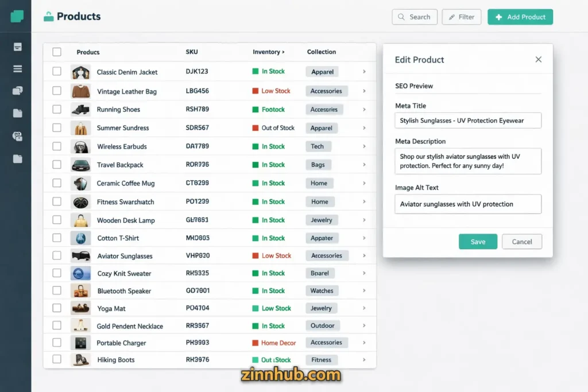Check the checkbox for Classic Denim Jacket
This screenshot has height=392, width=588.
click(56, 72)
